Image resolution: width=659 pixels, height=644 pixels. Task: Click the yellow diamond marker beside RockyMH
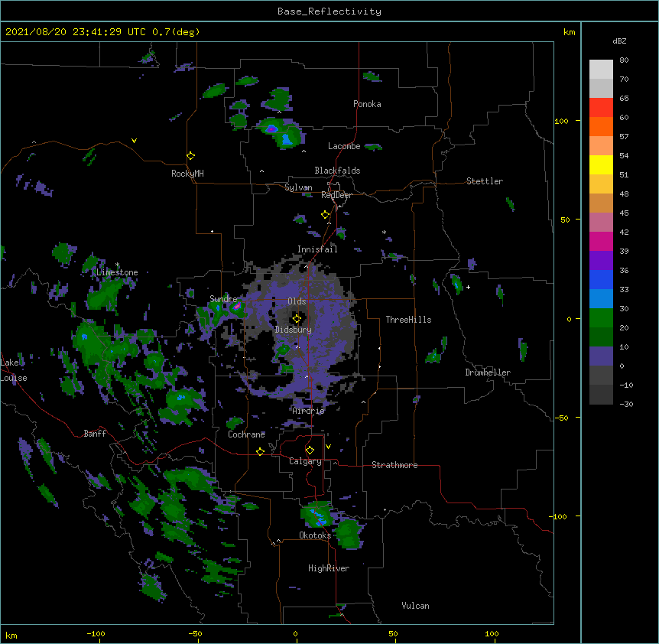coord(190,156)
